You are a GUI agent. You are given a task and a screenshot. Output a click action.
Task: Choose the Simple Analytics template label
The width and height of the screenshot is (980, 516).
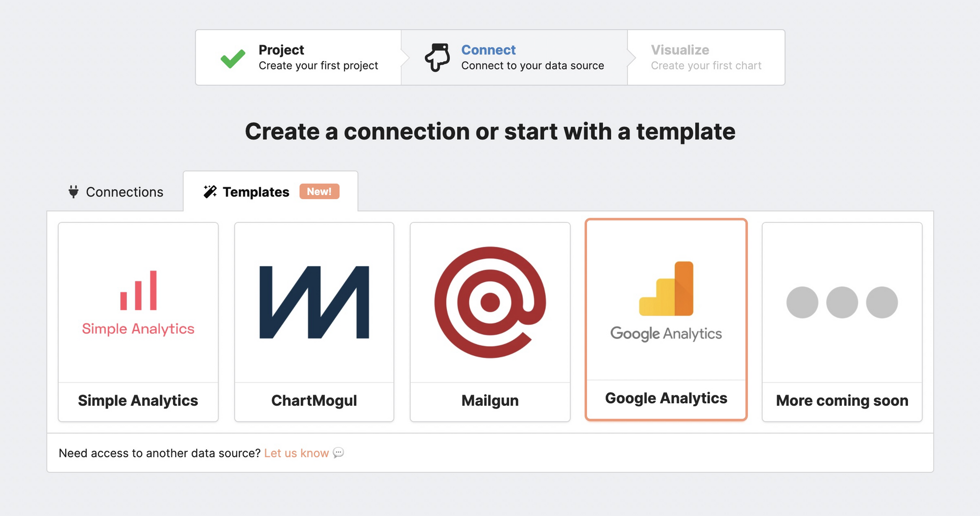pos(138,401)
